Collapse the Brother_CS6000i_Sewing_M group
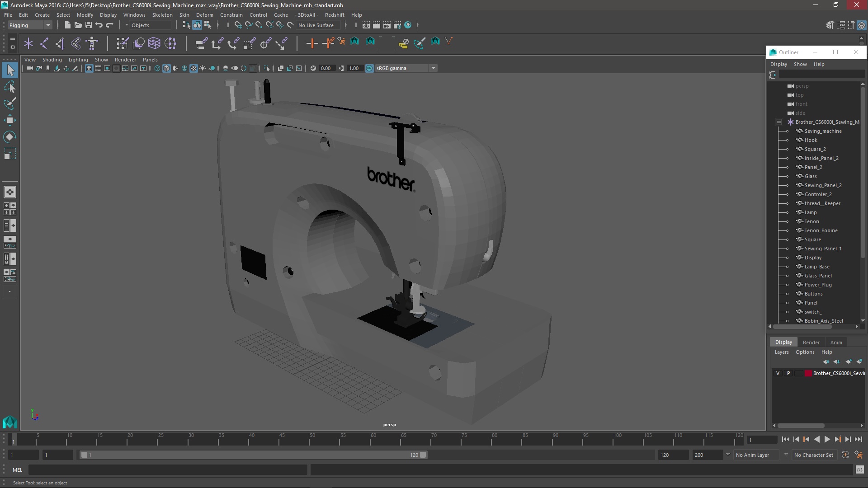This screenshot has height=488, width=868. point(779,122)
